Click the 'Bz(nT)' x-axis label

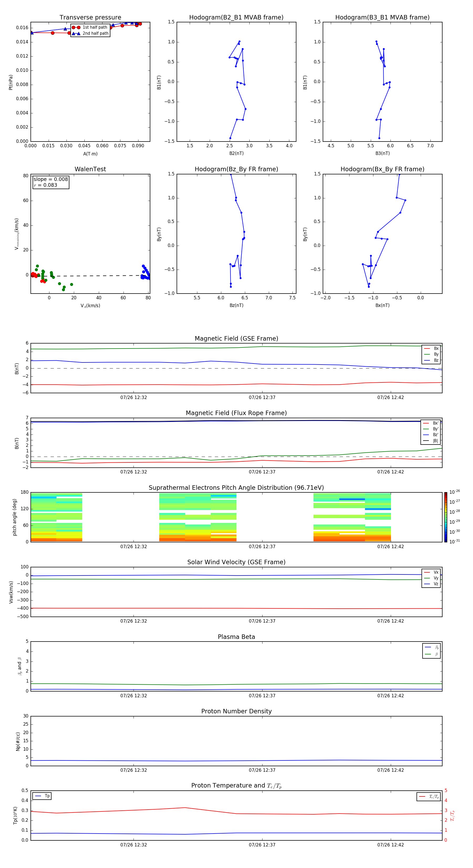(236, 305)
